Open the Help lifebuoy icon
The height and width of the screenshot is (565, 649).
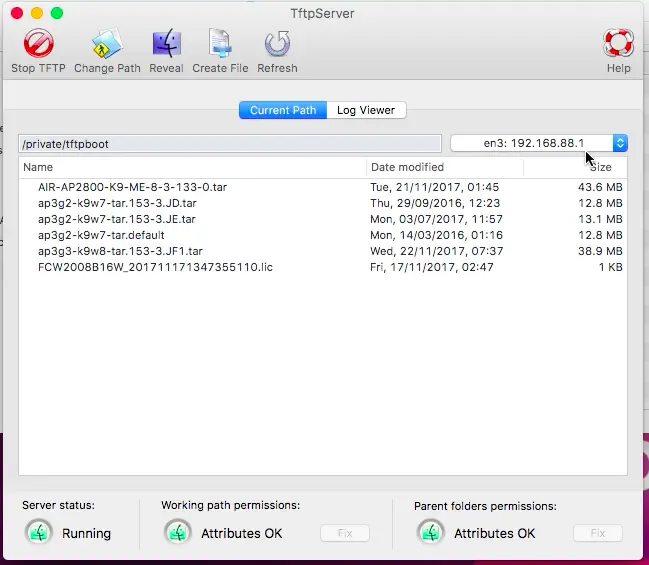point(618,43)
